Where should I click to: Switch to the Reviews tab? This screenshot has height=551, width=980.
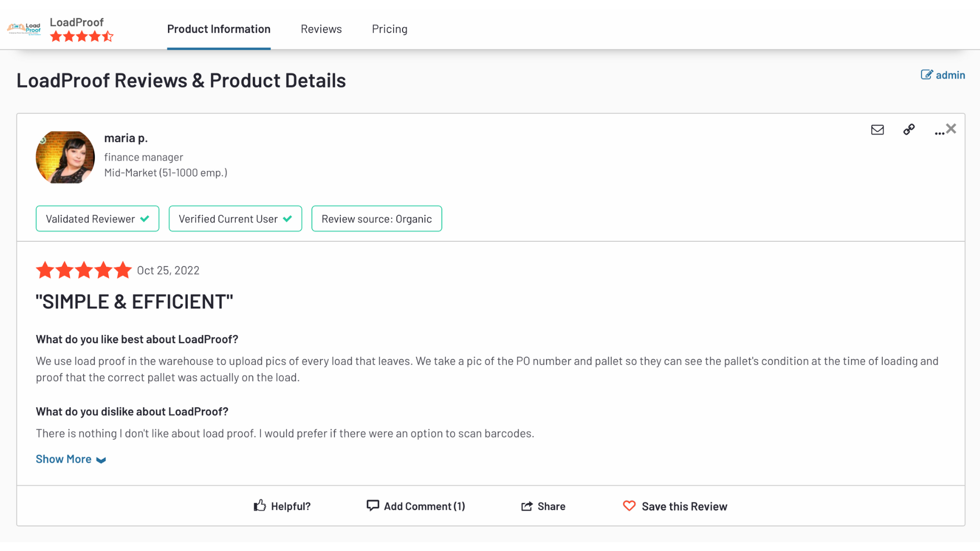point(321,29)
